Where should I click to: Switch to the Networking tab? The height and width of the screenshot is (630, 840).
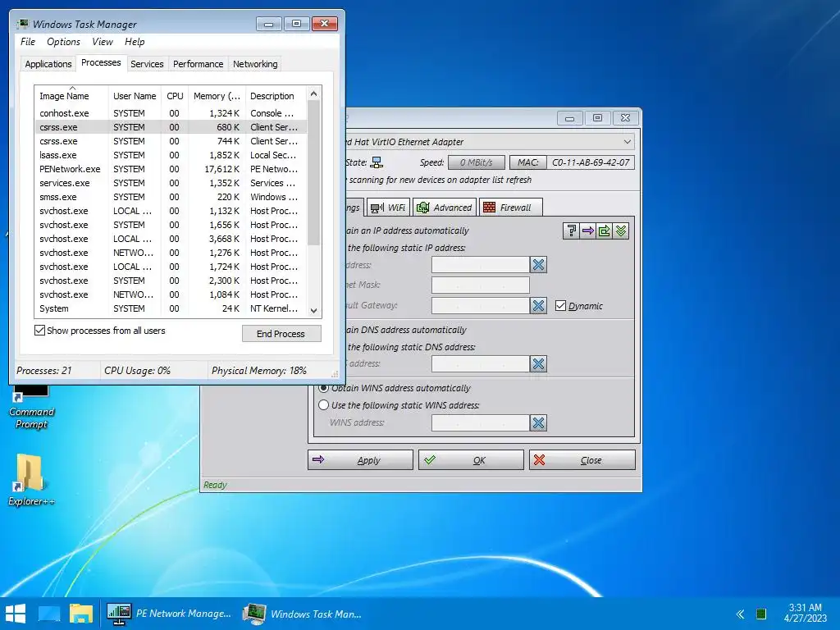255,64
